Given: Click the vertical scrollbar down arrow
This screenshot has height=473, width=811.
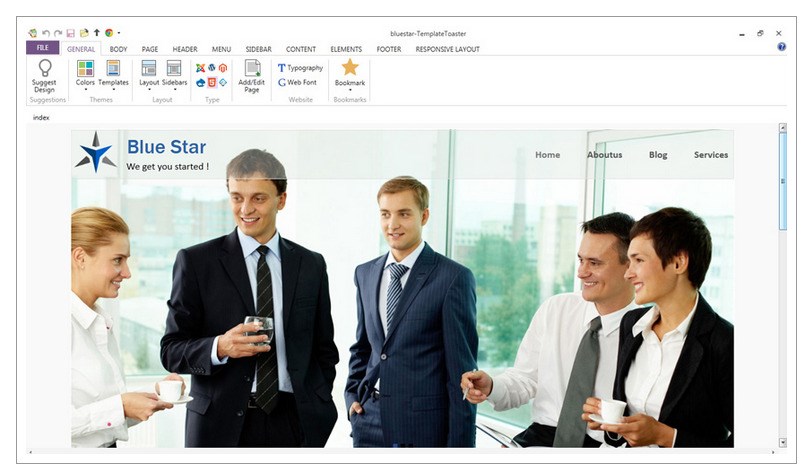Looking at the screenshot, I should tap(783, 442).
